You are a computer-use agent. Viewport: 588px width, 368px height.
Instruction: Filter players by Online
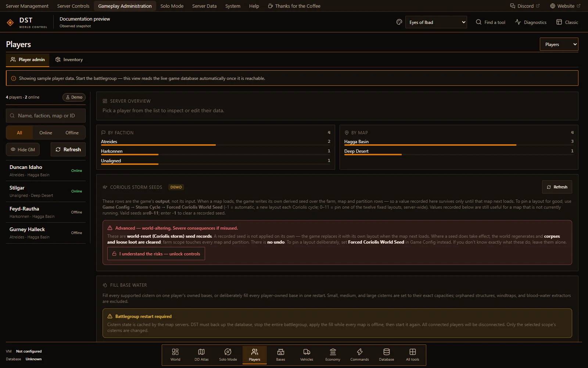click(46, 133)
